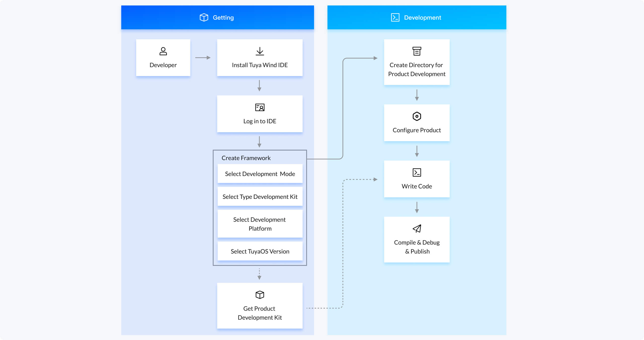Click the Create Directory document icon
Image resolution: width=644 pixels, height=340 pixels.
point(417,51)
